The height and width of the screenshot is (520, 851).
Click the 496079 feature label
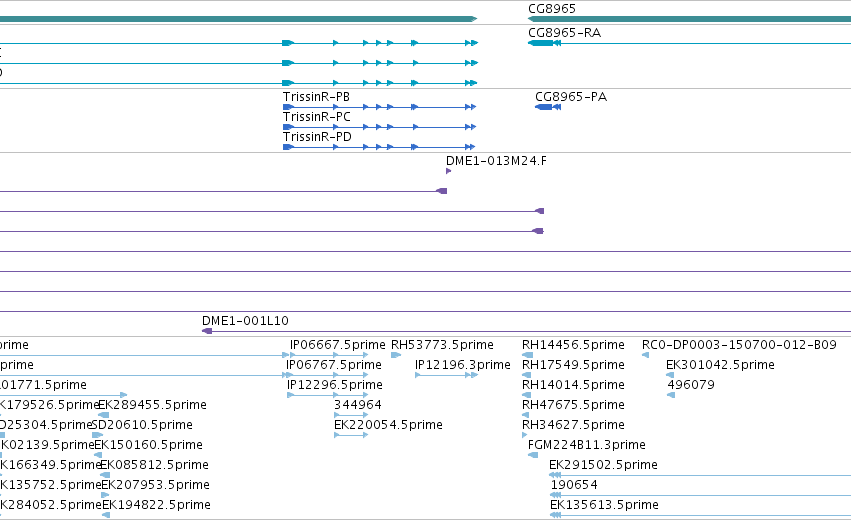pyautogui.click(x=691, y=385)
